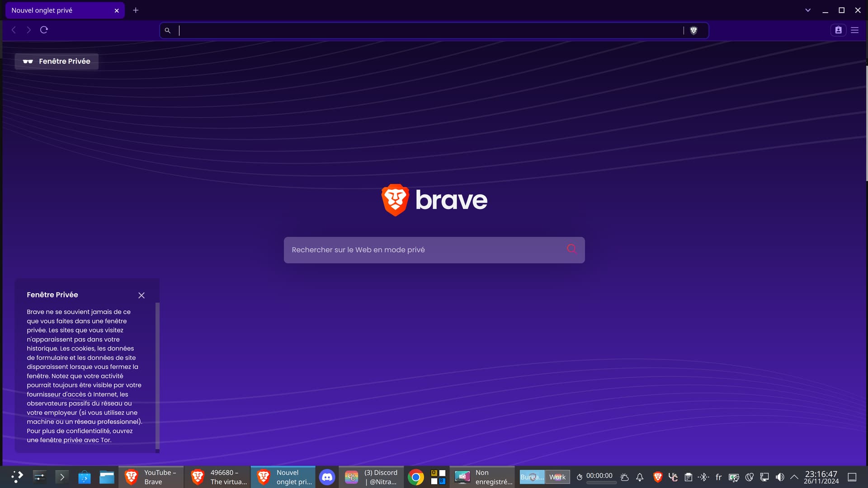Click the 'Fenêtre Privée' badge button
Screen dimensions: 868x488
(57, 61)
